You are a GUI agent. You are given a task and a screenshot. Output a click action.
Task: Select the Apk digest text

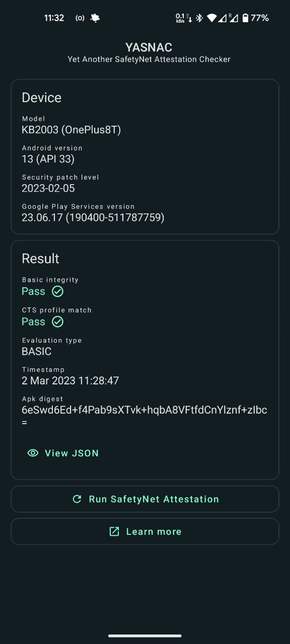145,410
